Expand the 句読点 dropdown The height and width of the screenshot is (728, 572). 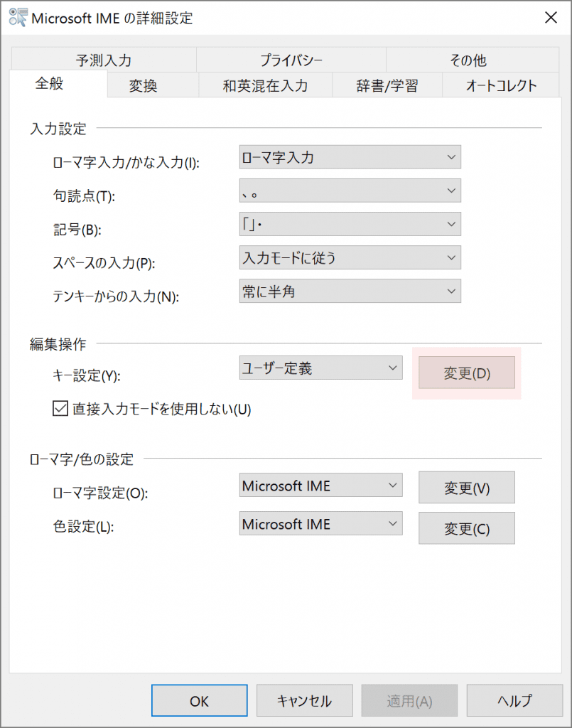point(350,191)
